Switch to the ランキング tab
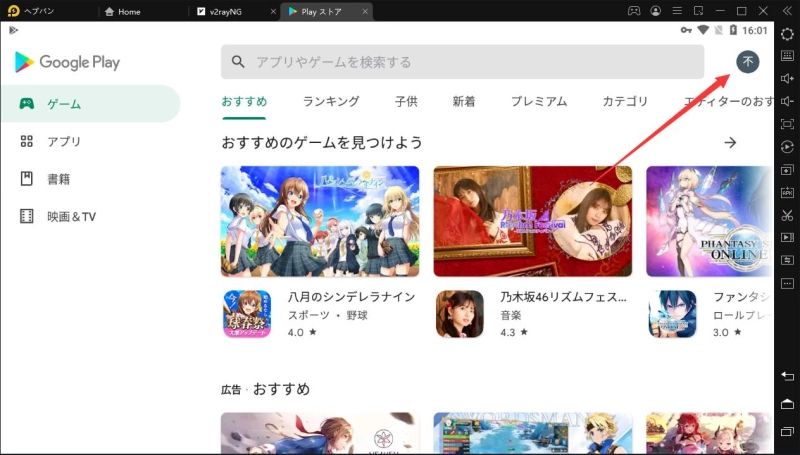The image size is (800, 455). coord(331,101)
